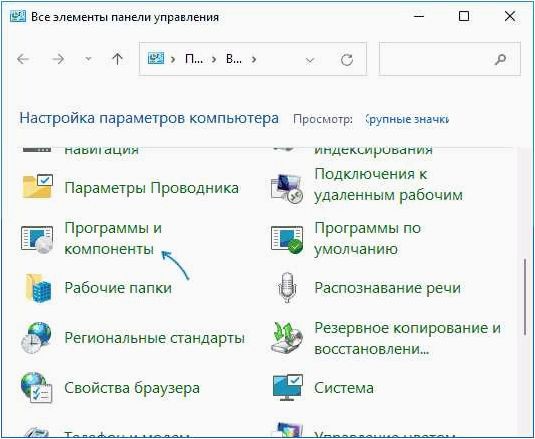
Task: Click the Распознавание речи microphone icon
Action: tap(287, 288)
